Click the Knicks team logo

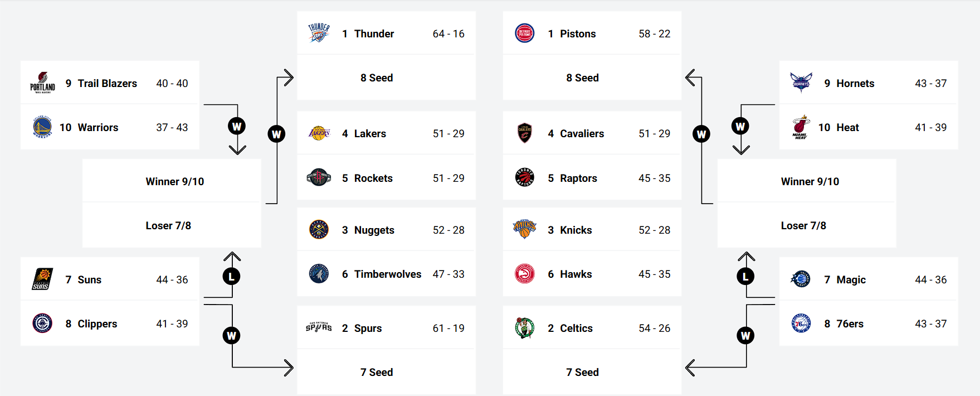coord(524,229)
